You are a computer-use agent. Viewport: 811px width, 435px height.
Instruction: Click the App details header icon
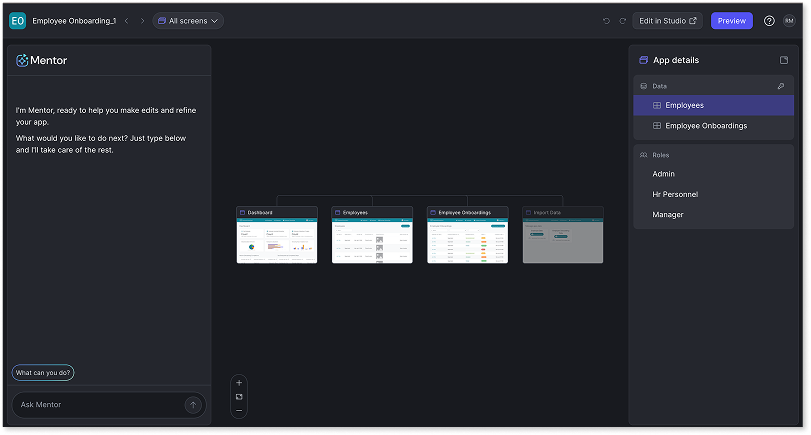click(643, 60)
